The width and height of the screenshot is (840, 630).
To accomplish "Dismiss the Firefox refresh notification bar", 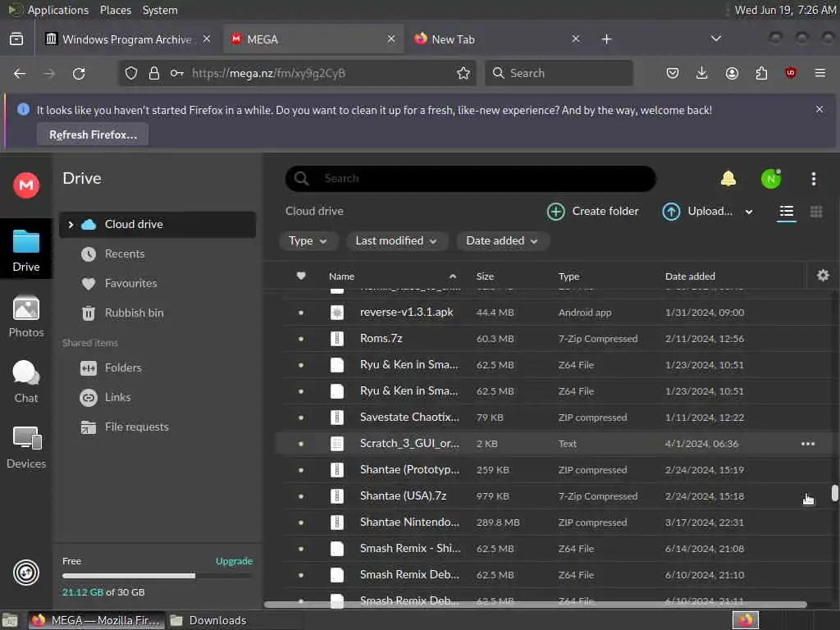I will click(819, 109).
